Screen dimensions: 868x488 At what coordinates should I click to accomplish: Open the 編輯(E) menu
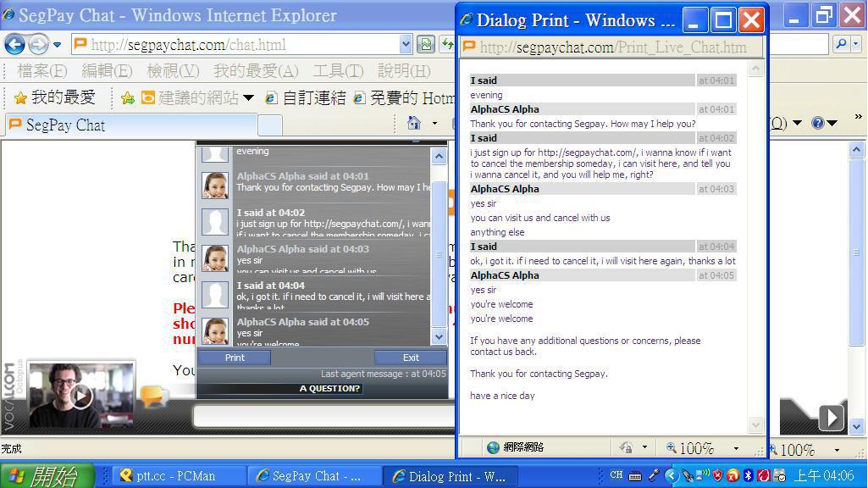pyautogui.click(x=107, y=71)
